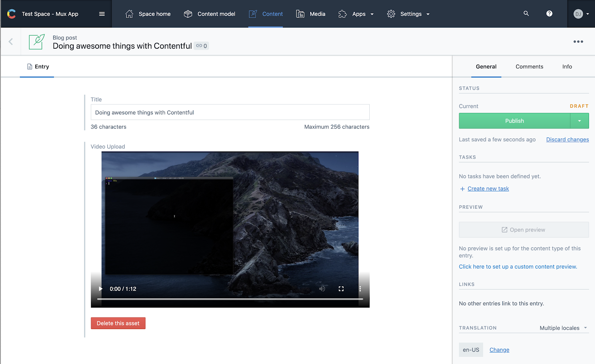Click the en-US locale tag
Viewport: 595px width, 364px height.
pyautogui.click(x=471, y=350)
